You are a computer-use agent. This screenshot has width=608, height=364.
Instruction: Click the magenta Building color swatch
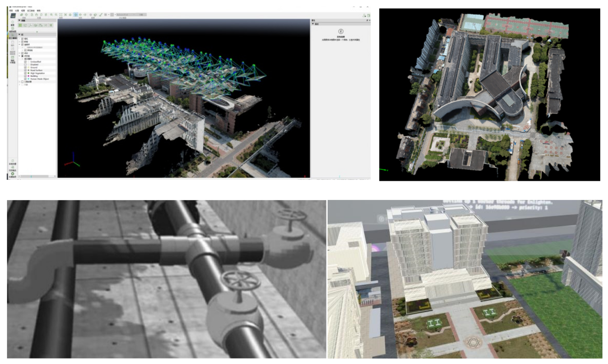click(x=28, y=76)
